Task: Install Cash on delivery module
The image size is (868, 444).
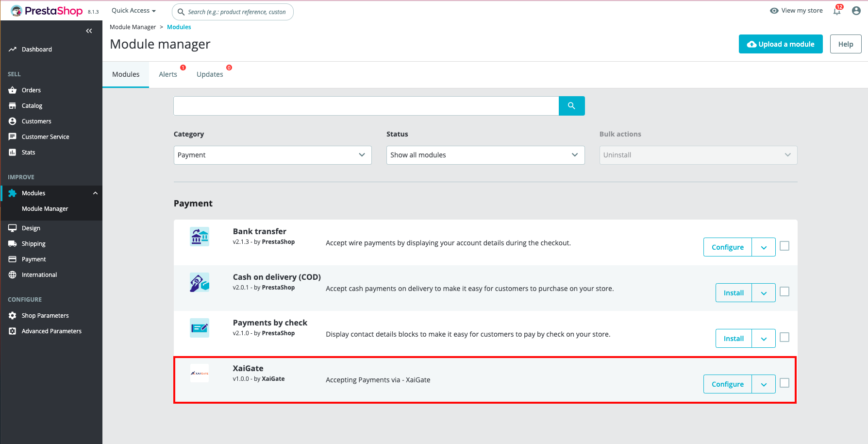Action: coord(734,293)
